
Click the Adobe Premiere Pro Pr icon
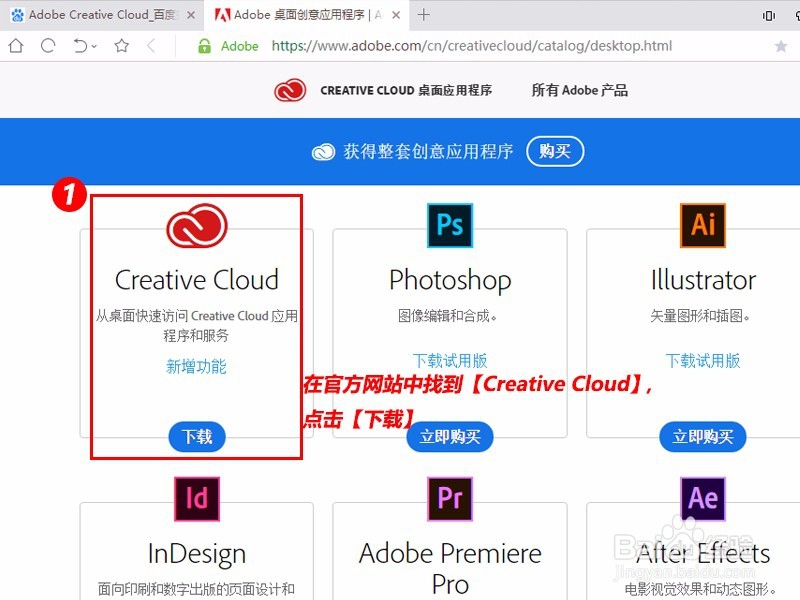pyautogui.click(x=449, y=498)
